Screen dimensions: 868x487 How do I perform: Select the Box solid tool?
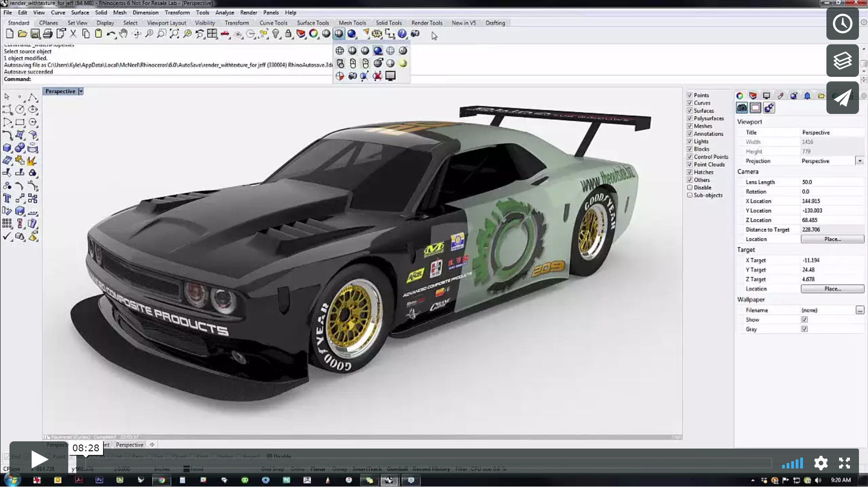7,148
